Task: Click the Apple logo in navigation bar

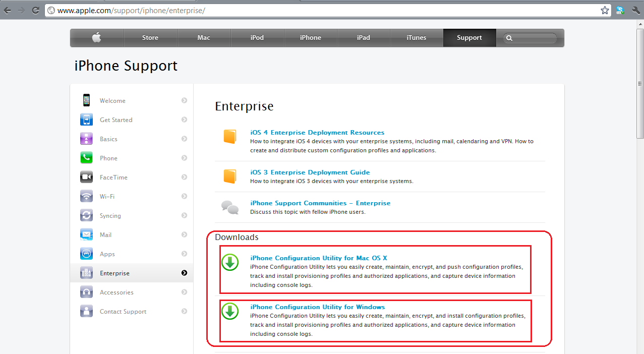Action: pyautogui.click(x=97, y=37)
